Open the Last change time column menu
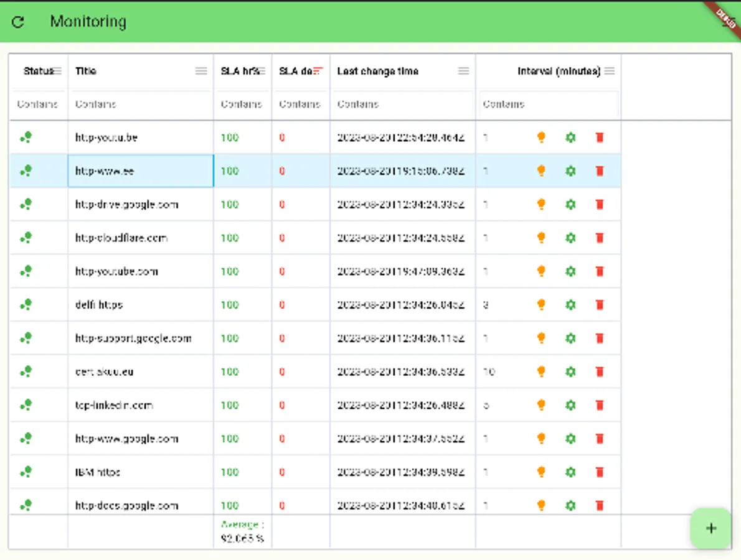This screenshot has height=560, width=741. click(463, 71)
